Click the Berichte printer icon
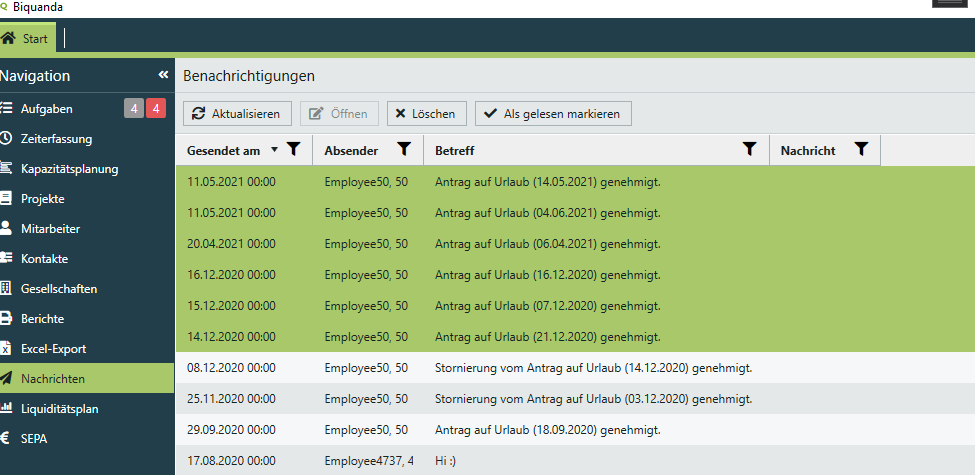 click(7, 319)
